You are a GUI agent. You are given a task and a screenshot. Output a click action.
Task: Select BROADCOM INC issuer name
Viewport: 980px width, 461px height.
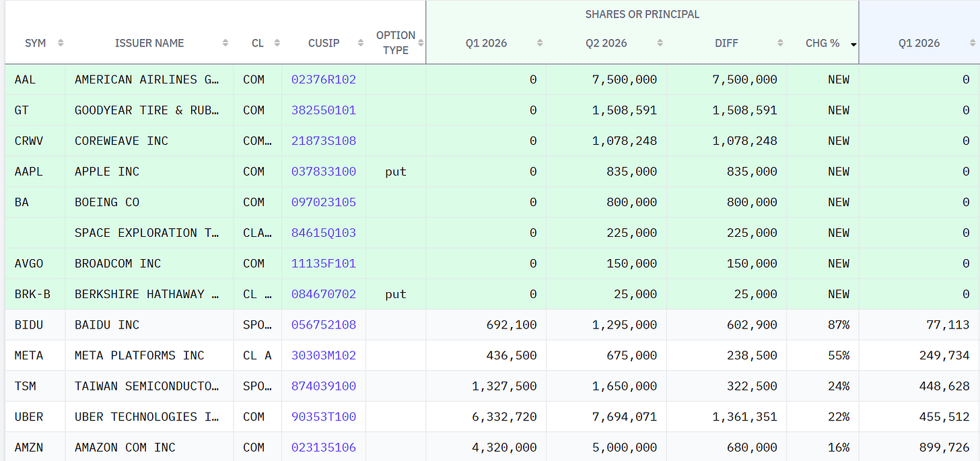pyautogui.click(x=118, y=264)
